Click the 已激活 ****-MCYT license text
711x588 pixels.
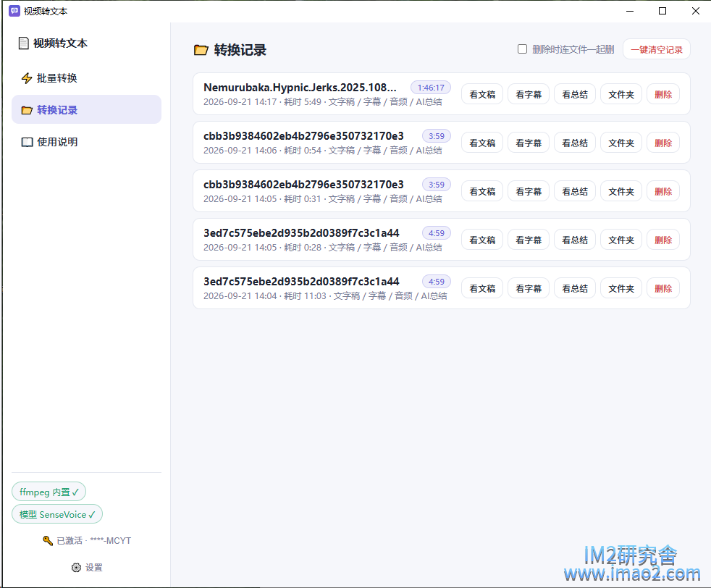[93, 541]
